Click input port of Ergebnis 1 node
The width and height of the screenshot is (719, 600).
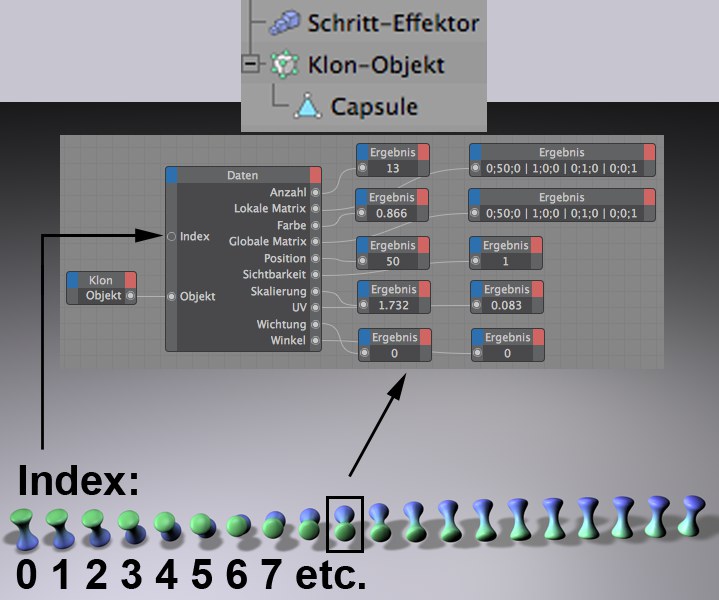click(476, 261)
